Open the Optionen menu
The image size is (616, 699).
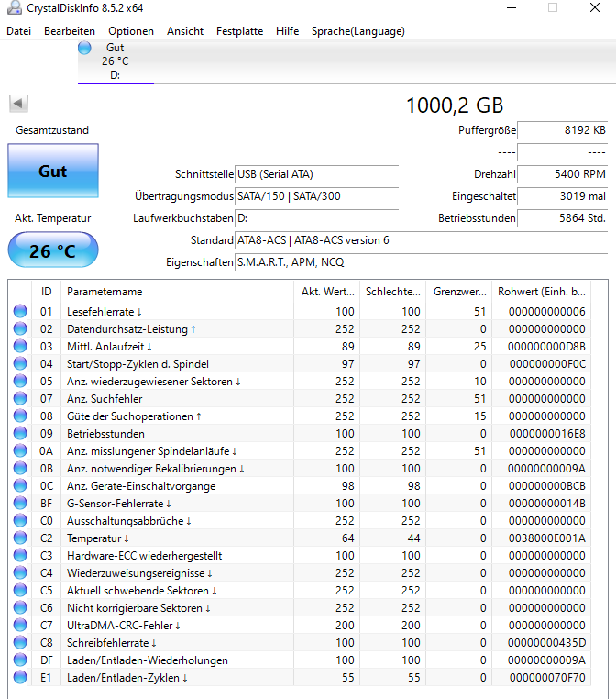(131, 31)
